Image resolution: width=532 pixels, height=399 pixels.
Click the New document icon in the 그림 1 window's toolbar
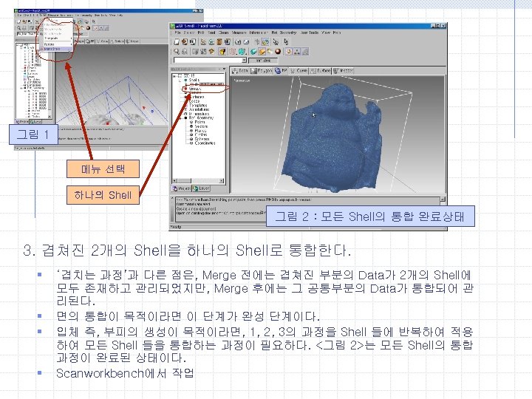(x=19, y=21)
